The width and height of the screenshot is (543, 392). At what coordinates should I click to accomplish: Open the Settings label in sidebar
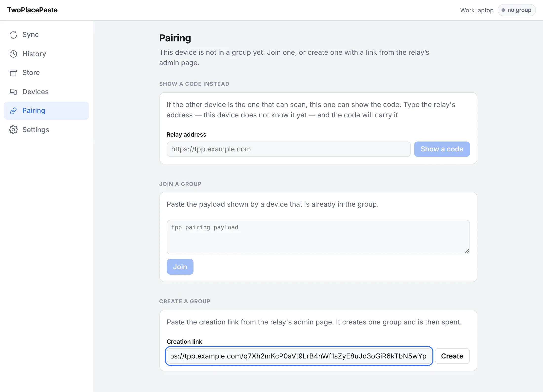[x=36, y=130]
